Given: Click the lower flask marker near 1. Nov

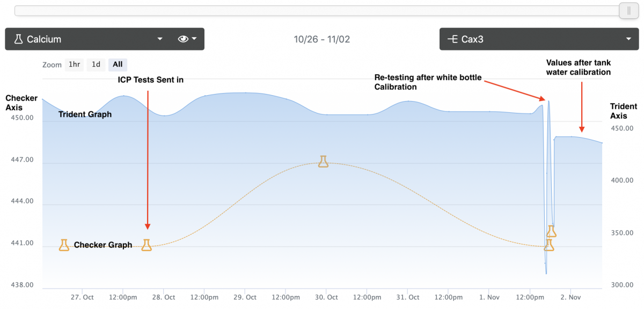Looking at the screenshot, I should click(548, 245).
